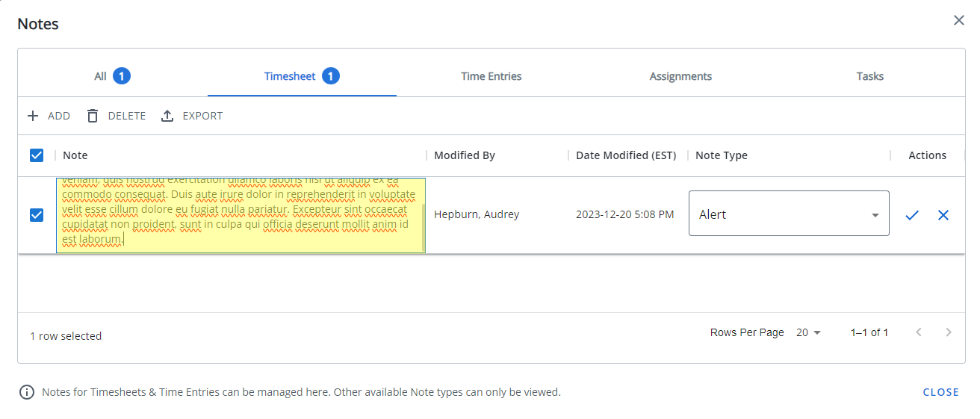Open the Alert note type dropdown
Screen dimensions: 980x419
pos(788,214)
